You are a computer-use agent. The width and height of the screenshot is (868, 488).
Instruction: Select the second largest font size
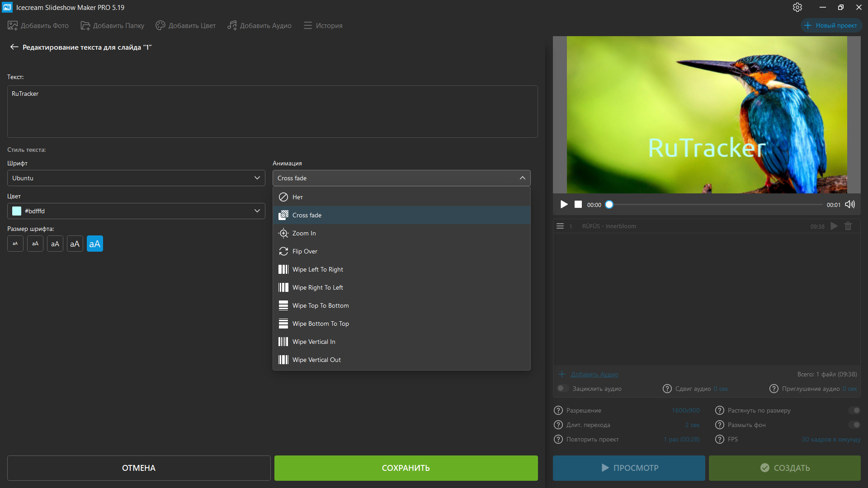(x=75, y=244)
